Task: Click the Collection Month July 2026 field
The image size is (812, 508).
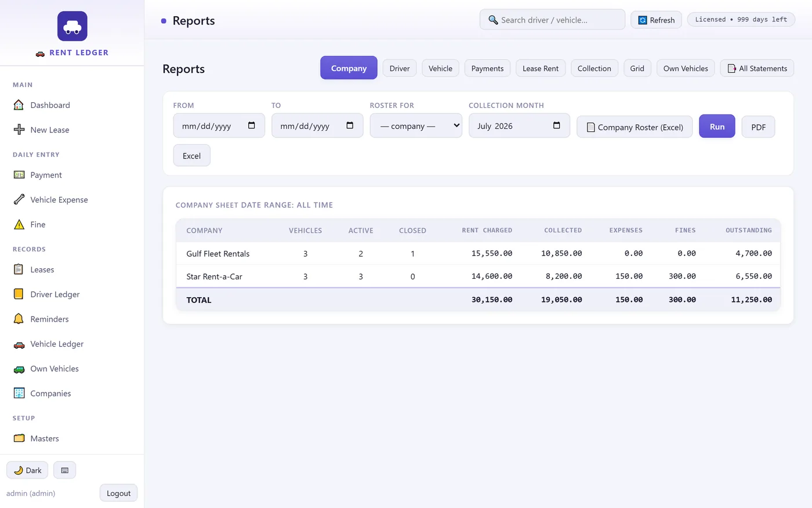Action: pyautogui.click(x=519, y=125)
